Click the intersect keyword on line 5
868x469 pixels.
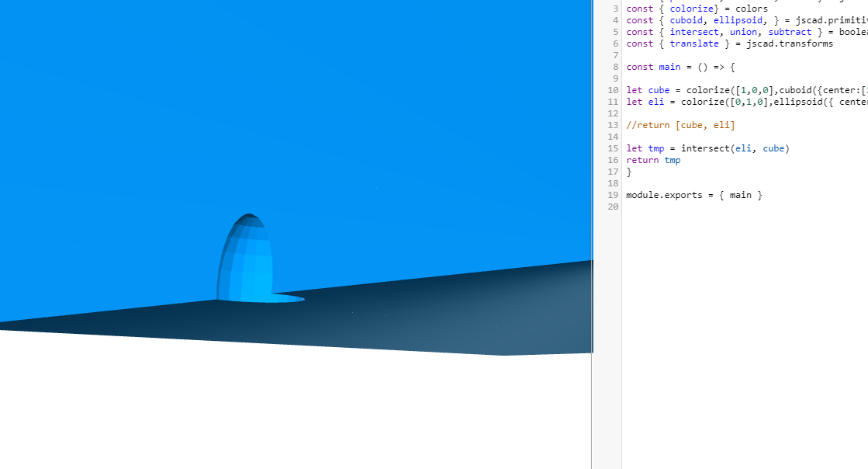coord(693,31)
